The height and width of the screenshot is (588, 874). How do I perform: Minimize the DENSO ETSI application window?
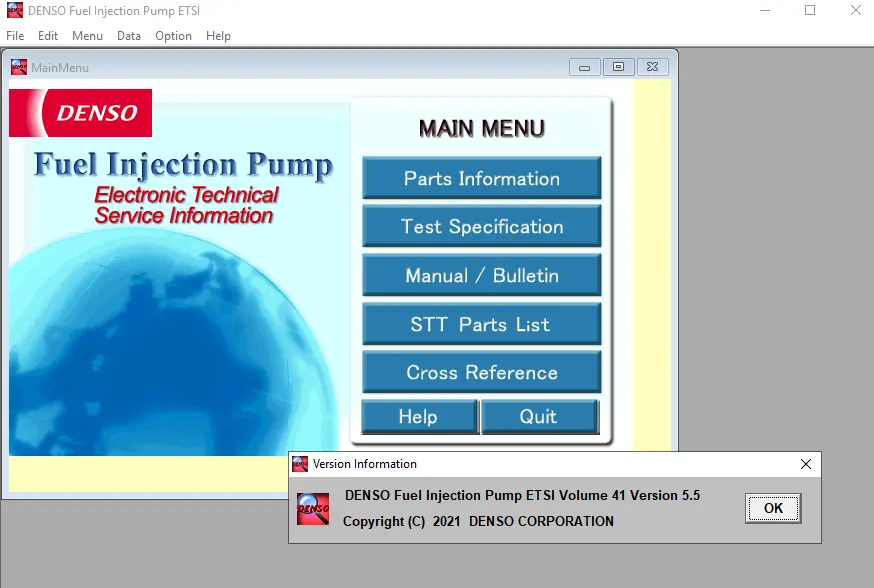(765, 11)
